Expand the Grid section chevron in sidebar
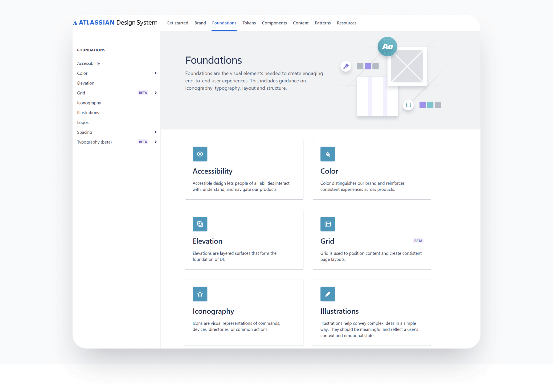 tap(156, 93)
